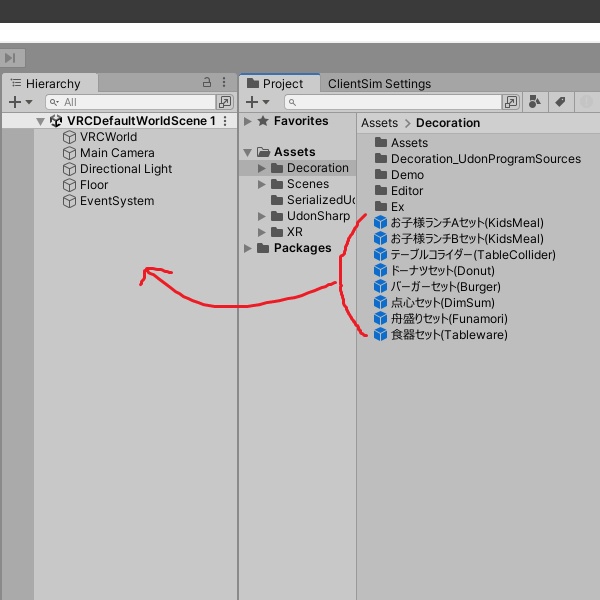Expand the XR folder in tree
600x600 pixels.
pos(262,232)
